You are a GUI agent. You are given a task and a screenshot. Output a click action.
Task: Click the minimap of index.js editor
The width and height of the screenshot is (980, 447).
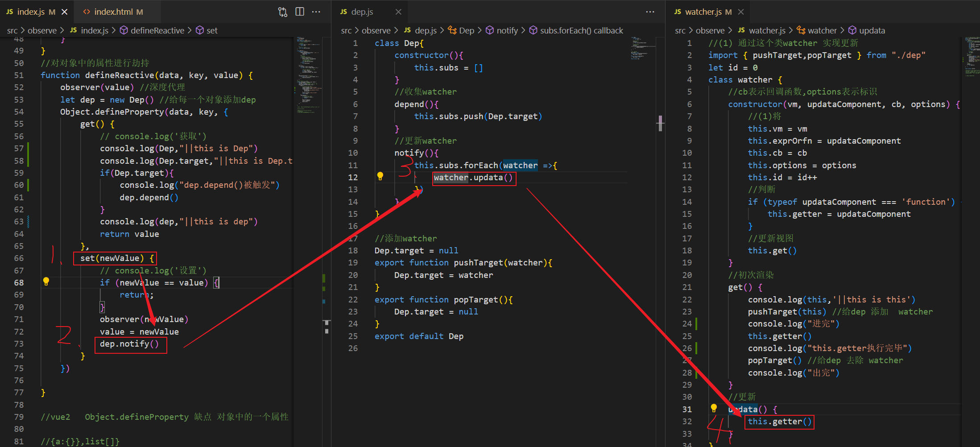pyautogui.click(x=308, y=76)
